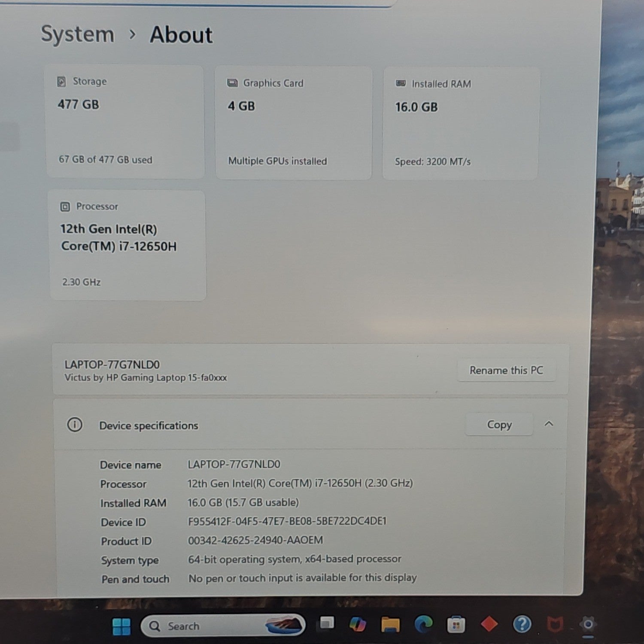Viewport: 644px width, 644px height.
Task: Click the Product ID value 00342-42625-24940-AAOEM
Action: pyautogui.click(x=255, y=540)
